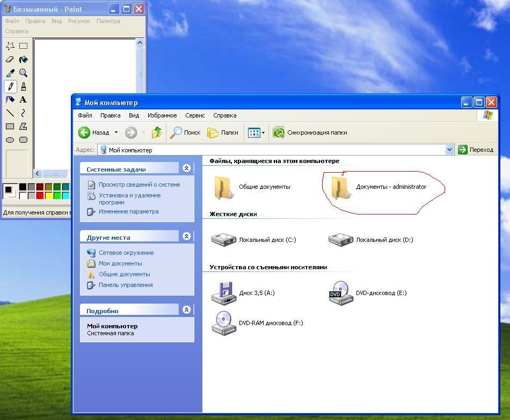Pick the black color swatch in Paint palette

click(23, 187)
